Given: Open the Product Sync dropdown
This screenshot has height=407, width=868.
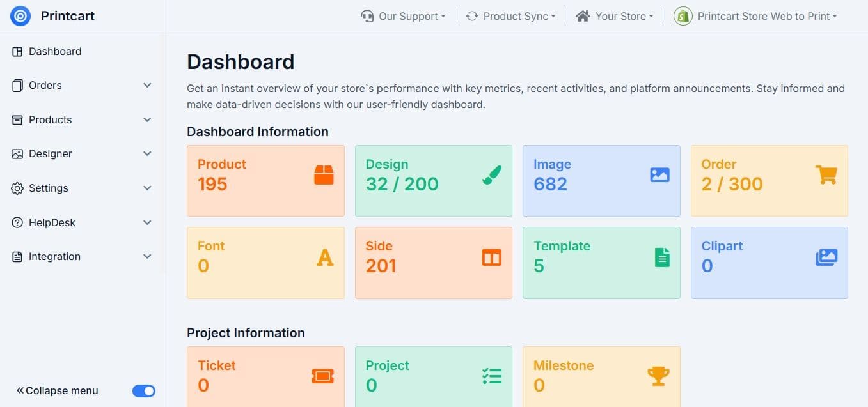Looking at the screenshot, I should [x=510, y=16].
